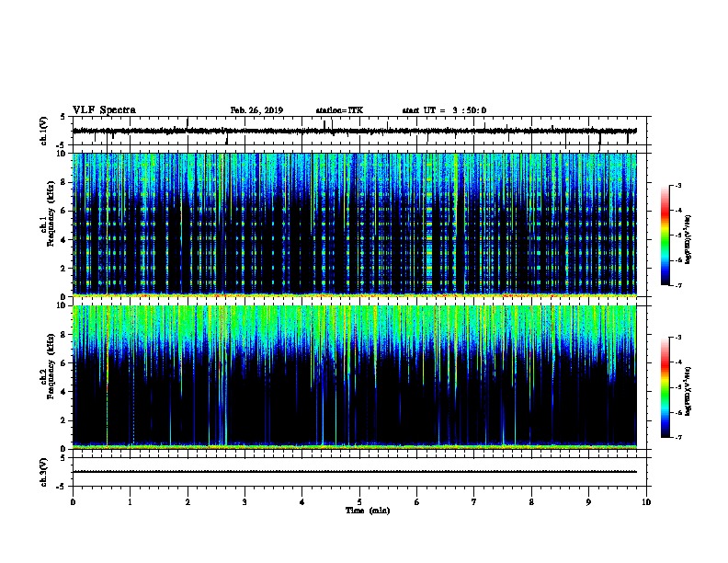Click the "5" voltage tick on ch.1(V) axis

point(63,117)
